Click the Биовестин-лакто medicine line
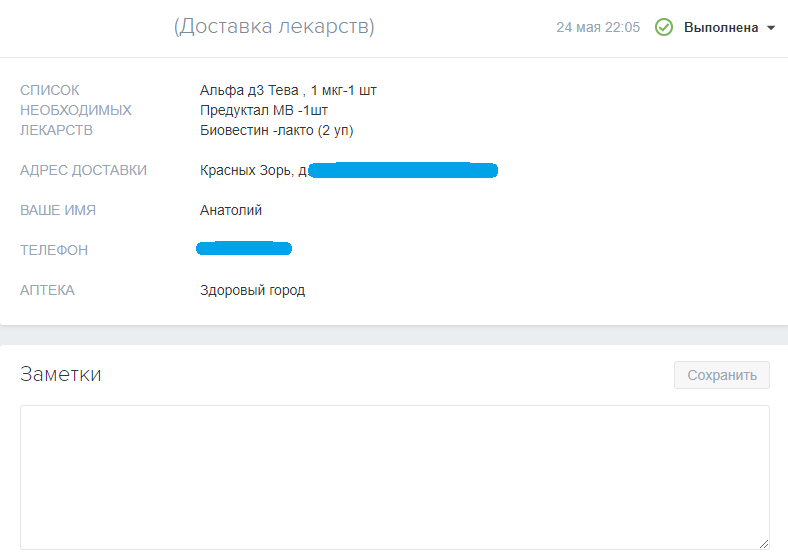 pyautogui.click(x=276, y=130)
